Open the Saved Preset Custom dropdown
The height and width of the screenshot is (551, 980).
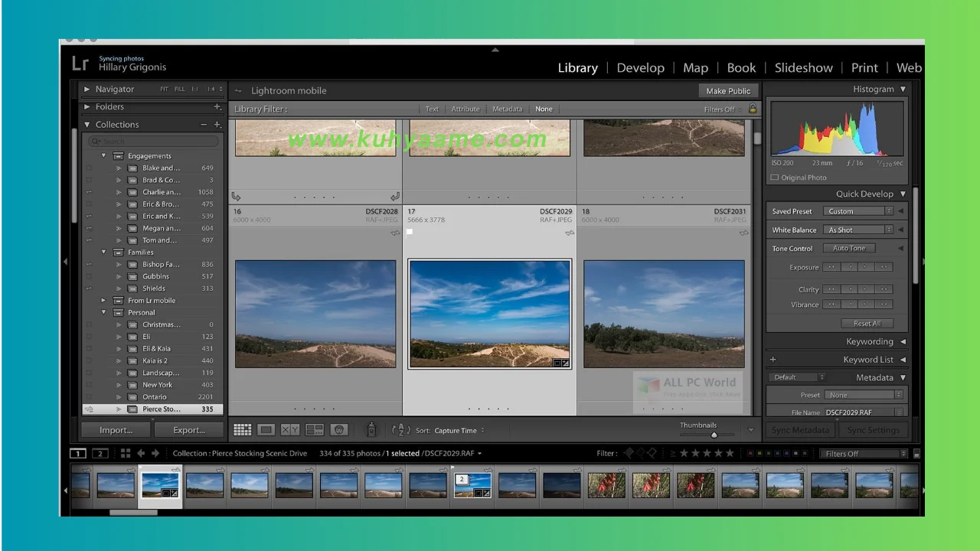[x=858, y=211]
